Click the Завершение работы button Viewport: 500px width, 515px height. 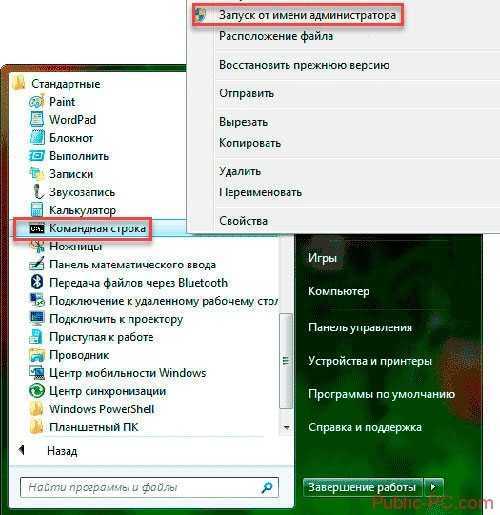click(362, 487)
